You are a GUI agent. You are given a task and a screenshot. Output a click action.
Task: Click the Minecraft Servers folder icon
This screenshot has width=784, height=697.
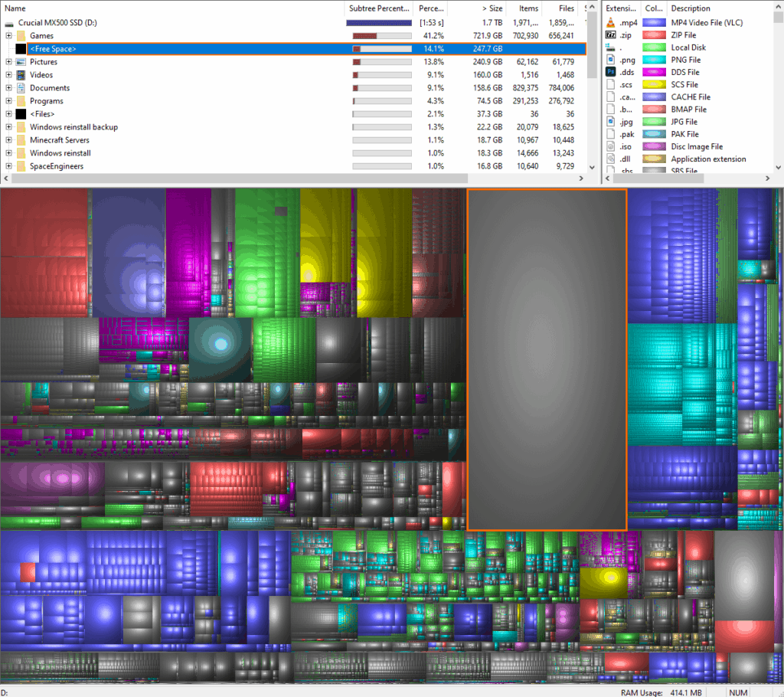click(21, 140)
